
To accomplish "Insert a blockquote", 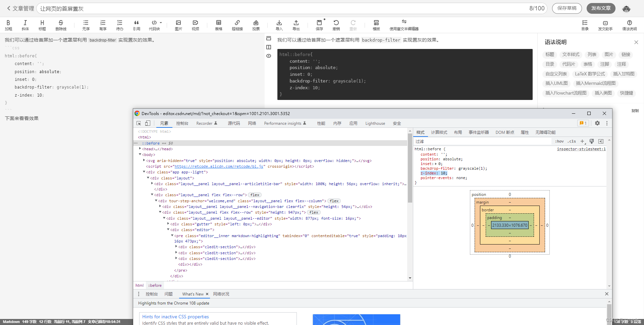I will [x=136, y=25].
